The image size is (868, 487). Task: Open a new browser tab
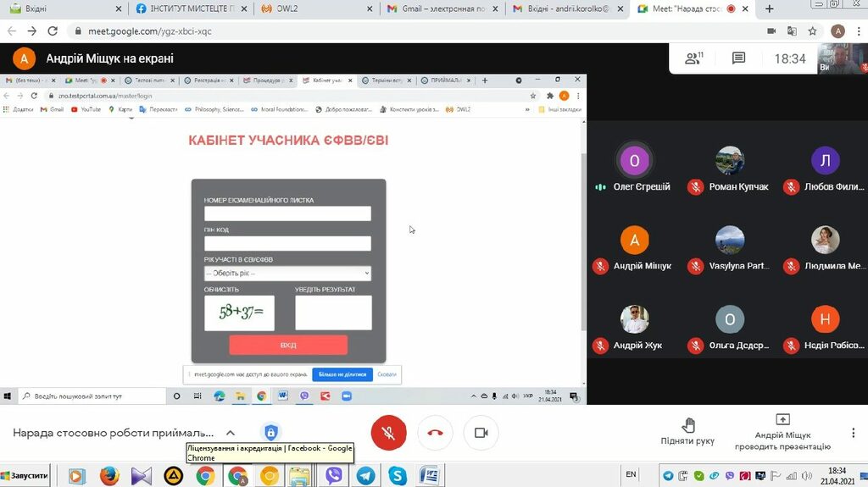[x=770, y=8]
